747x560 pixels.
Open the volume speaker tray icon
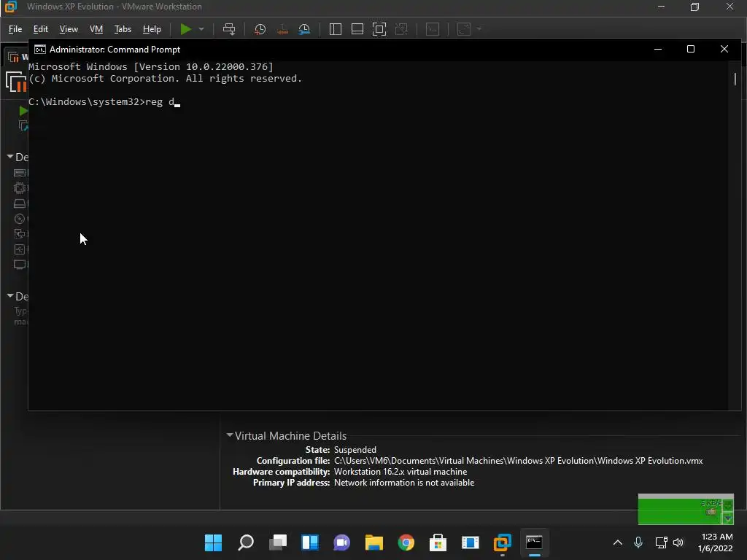click(x=678, y=542)
